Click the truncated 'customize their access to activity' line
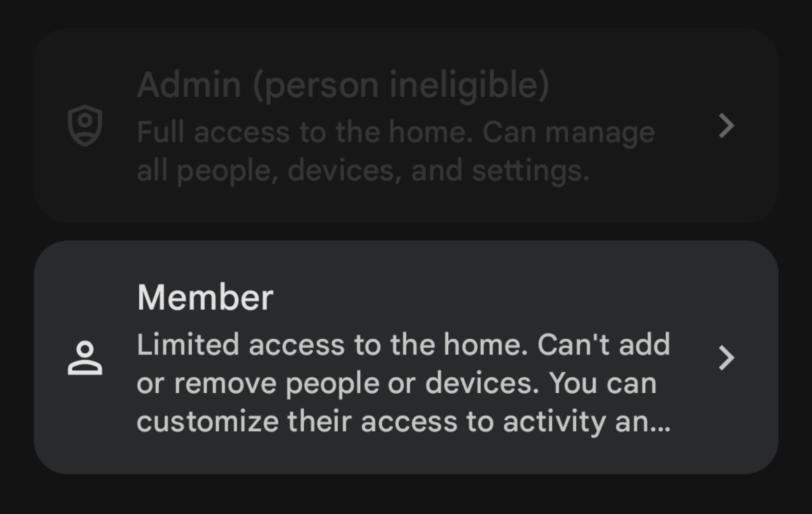Viewport: 812px width, 514px height. [403, 421]
